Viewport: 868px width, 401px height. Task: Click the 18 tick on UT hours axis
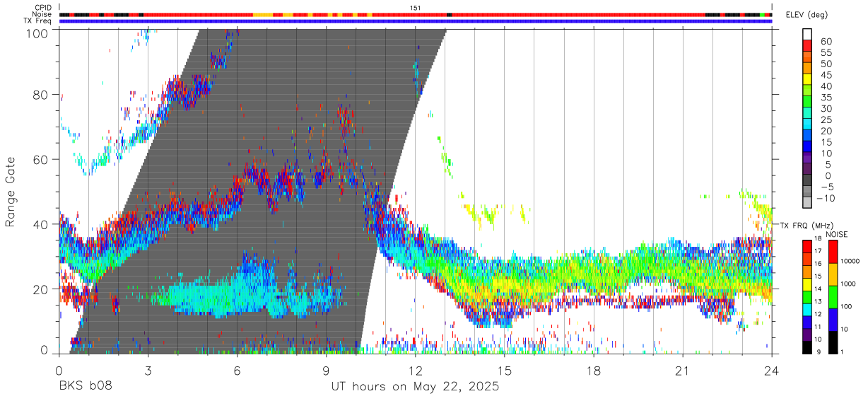[x=594, y=370]
